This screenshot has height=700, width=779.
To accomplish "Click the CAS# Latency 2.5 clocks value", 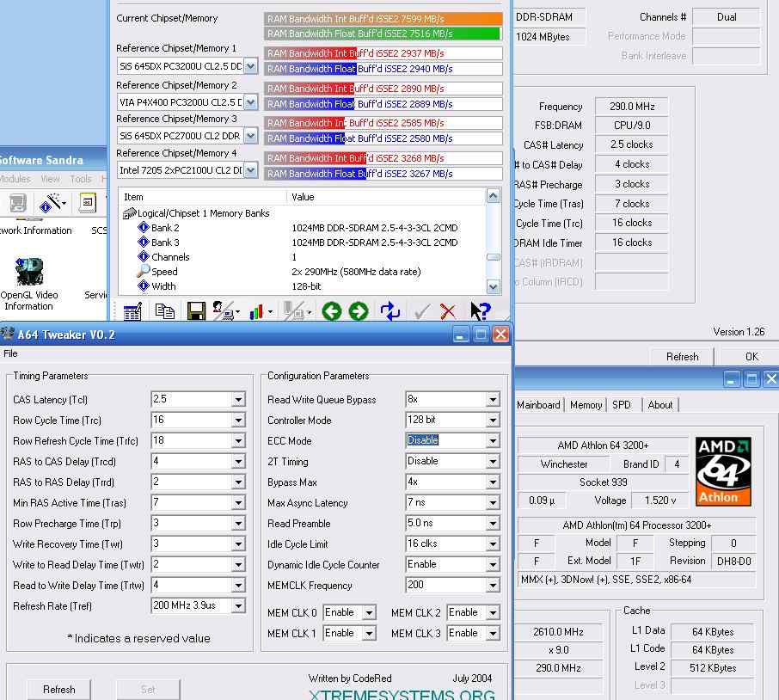I will coord(631,144).
